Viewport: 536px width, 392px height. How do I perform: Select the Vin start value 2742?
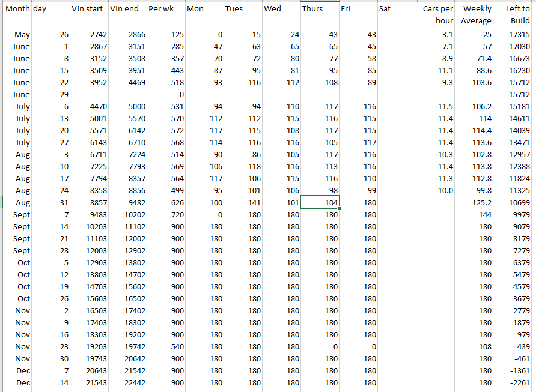[88, 35]
